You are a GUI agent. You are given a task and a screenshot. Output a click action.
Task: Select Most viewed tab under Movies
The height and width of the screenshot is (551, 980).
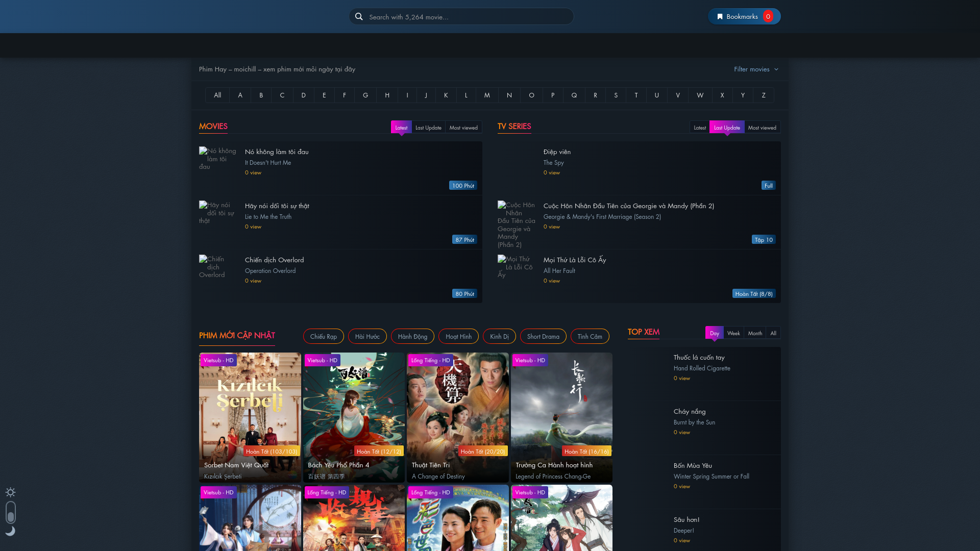463,128
